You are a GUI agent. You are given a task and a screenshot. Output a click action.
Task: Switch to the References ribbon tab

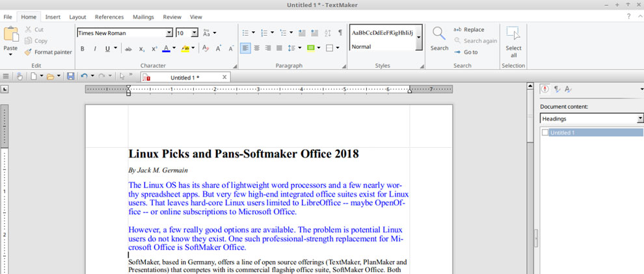click(109, 17)
